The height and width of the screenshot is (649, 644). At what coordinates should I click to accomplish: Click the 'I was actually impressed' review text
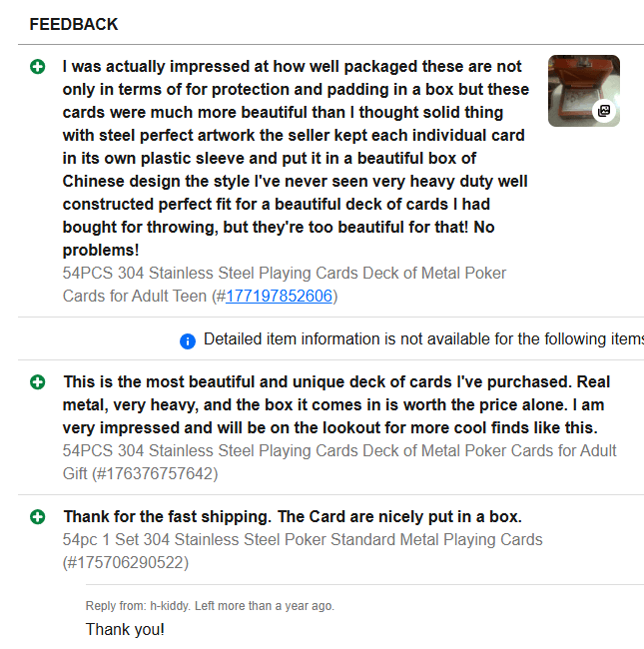click(296, 158)
